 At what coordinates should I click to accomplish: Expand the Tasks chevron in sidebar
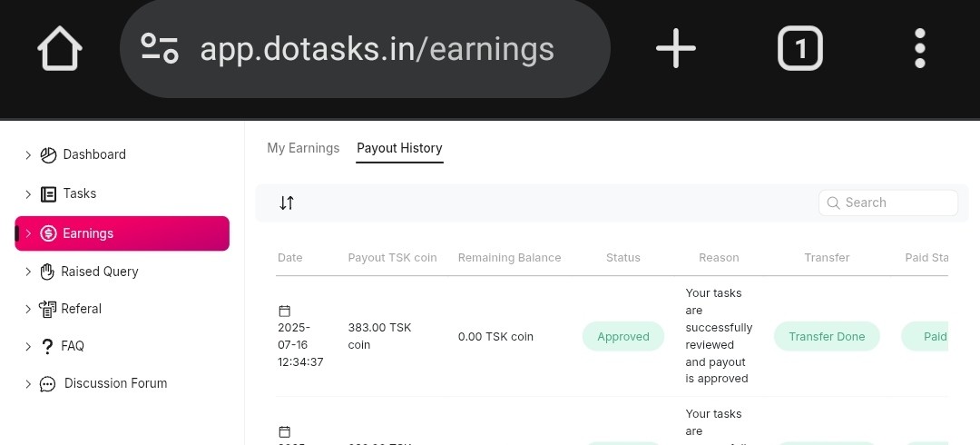pyautogui.click(x=28, y=194)
